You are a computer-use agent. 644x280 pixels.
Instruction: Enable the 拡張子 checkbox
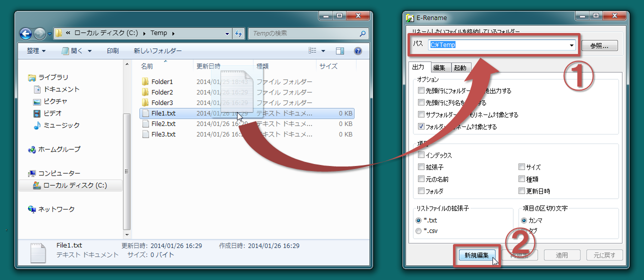421,167
